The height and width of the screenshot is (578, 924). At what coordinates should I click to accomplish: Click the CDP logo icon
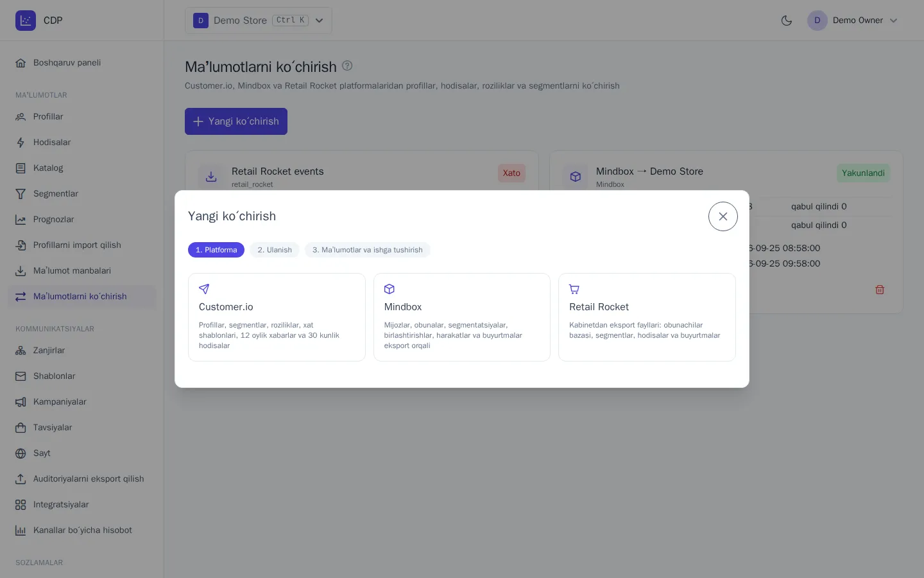coord(26,21)
